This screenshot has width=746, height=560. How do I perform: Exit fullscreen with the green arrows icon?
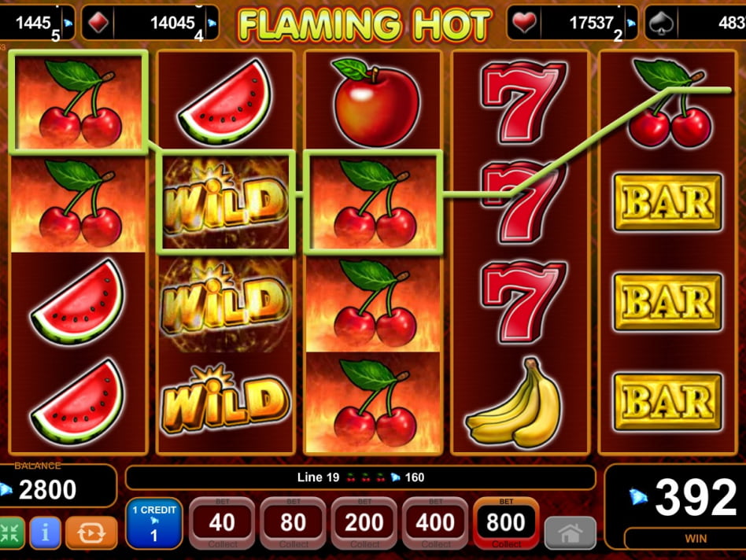coord(10,533)
